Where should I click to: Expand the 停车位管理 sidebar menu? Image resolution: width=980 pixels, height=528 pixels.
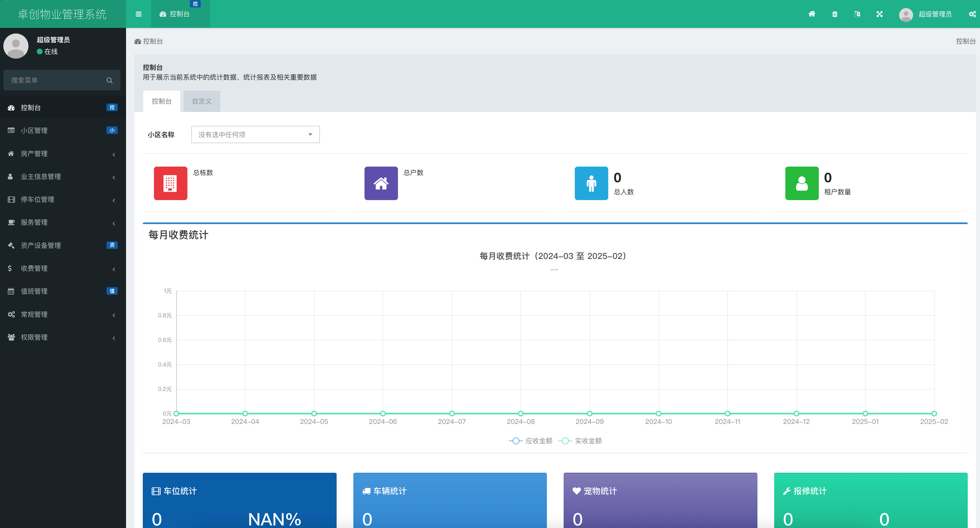point(63,200)
